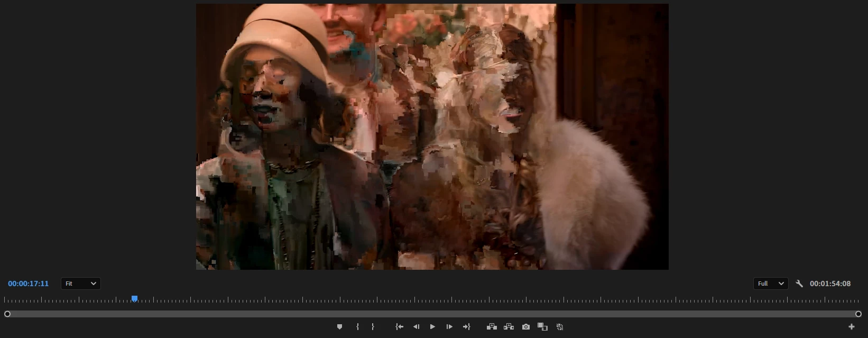Image resolution: width=868 pixels, height=338 pixels.
Task: Open the button editor plus icon
Action: tap(852, 327)
